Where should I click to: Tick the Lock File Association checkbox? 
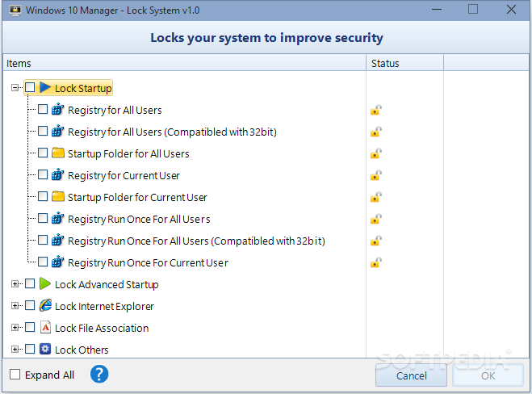click(30, 327)
